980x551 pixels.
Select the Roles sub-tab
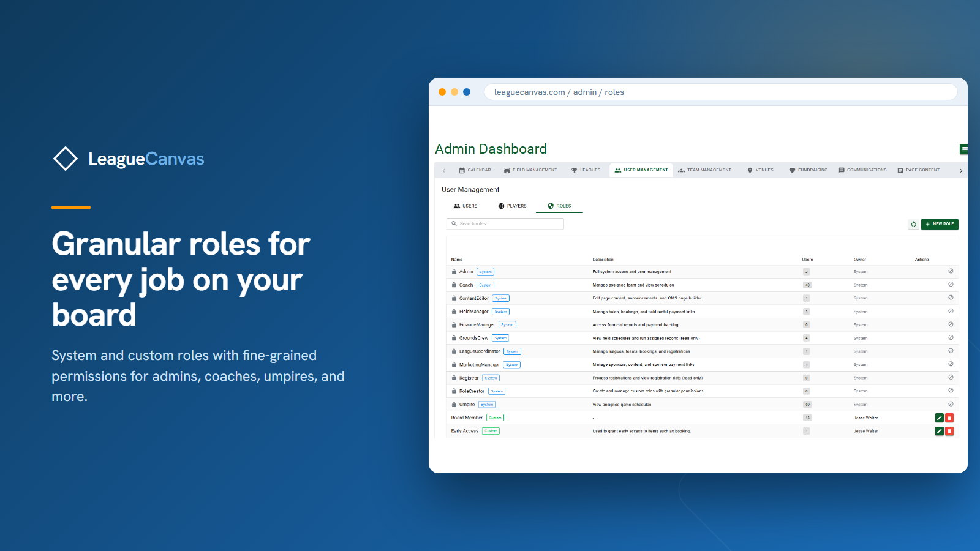[x=559, y=206]
